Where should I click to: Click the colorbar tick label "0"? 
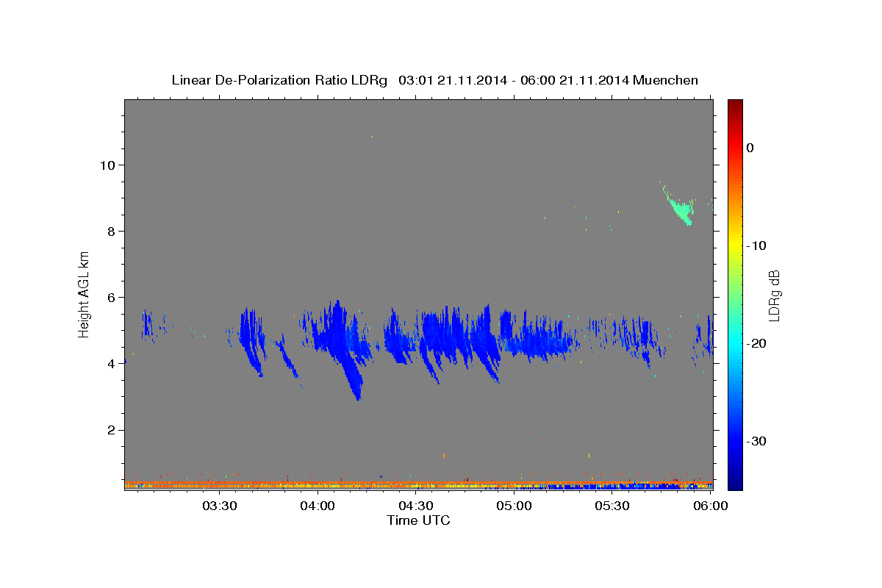click(x=750, y=148)
